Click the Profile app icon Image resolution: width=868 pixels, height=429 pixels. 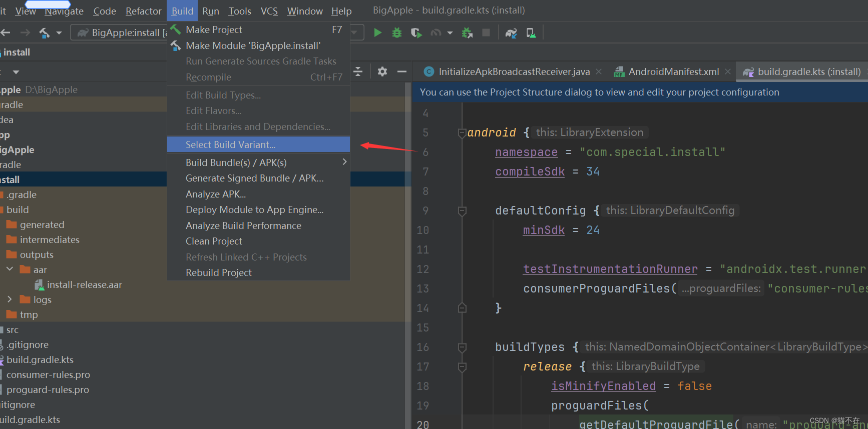tap(436, 33)
